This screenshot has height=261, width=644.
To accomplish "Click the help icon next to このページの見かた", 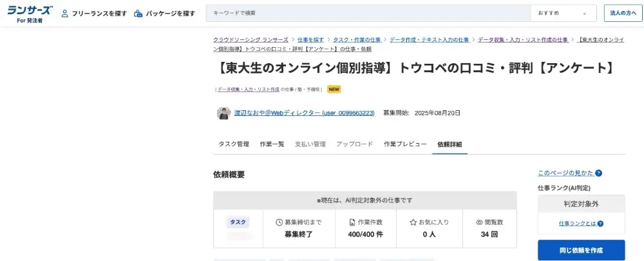I will pos(599,173).
